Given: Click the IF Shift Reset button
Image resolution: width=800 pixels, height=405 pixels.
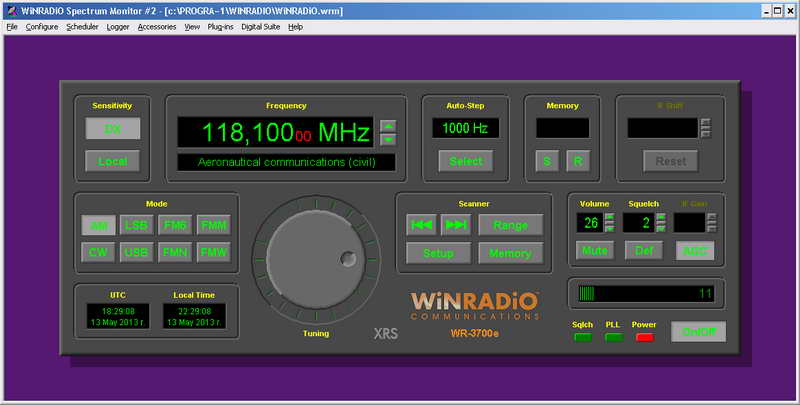Looking at the screenshot, I should (x=671, y=161).
